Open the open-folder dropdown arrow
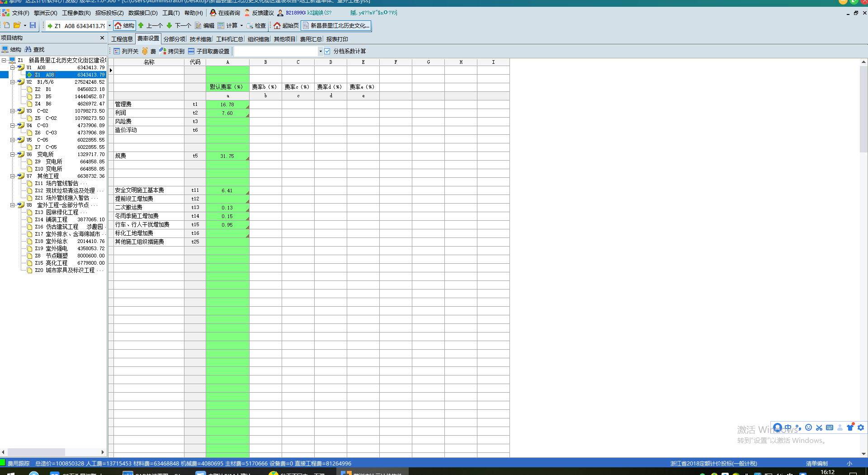 click(25, 25)
